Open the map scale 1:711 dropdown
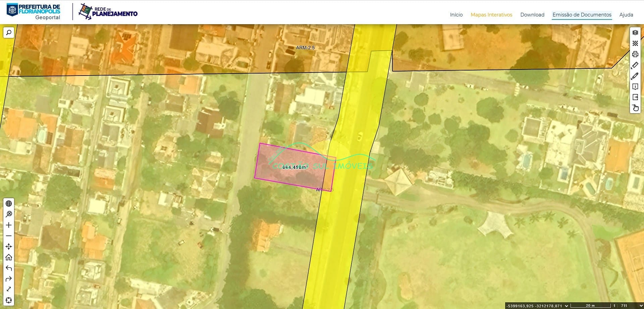The height and width of the screenshot is (309, 644). (x=641, y=306)
